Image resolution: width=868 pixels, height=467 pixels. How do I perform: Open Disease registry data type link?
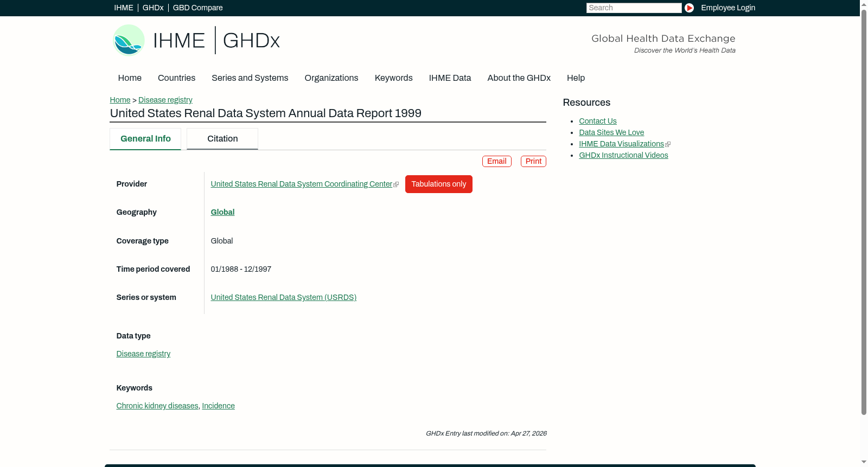tap(143, 354)
